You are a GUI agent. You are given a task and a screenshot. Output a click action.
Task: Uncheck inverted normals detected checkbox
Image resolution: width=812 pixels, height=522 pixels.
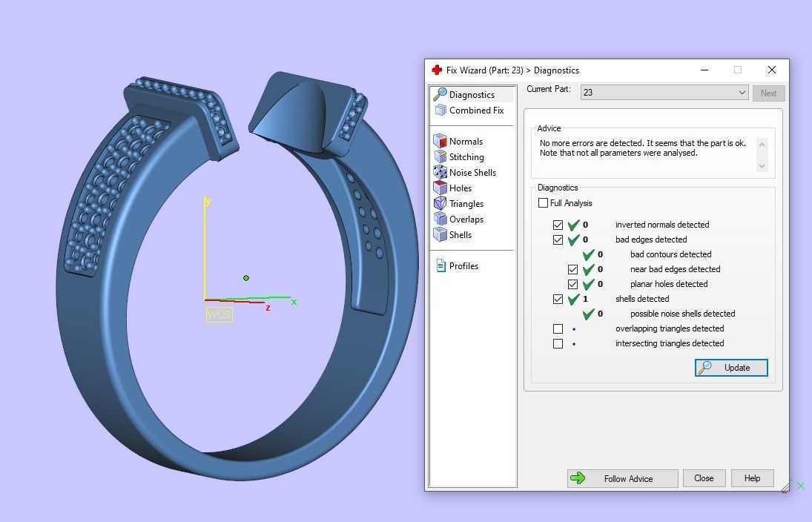[558, 225]
